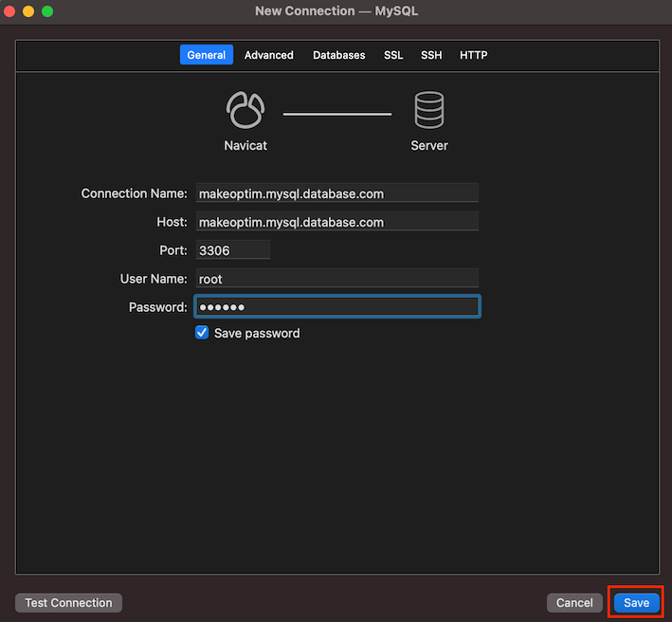Image resolution: width=672 pixels, height=622 pixels.
Task: Switch to the General tab
Action: (206, 55)
